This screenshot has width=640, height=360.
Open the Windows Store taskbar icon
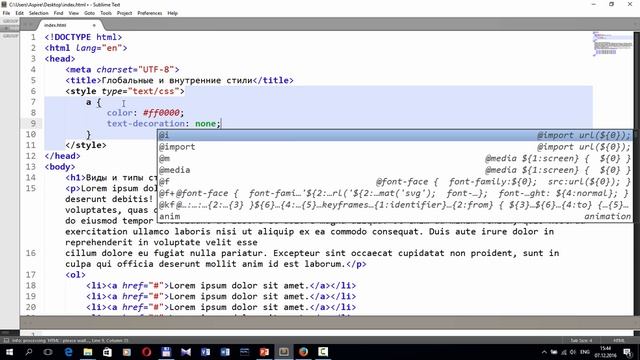coord(107,352)
